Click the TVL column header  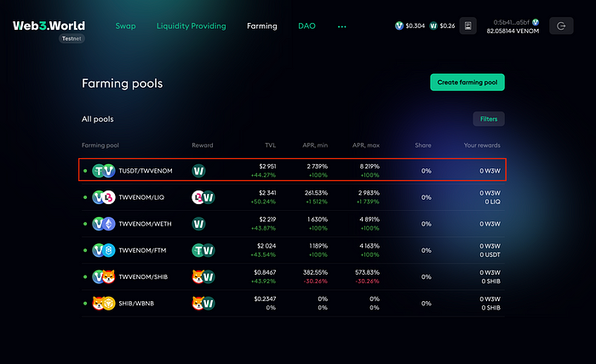270,145
